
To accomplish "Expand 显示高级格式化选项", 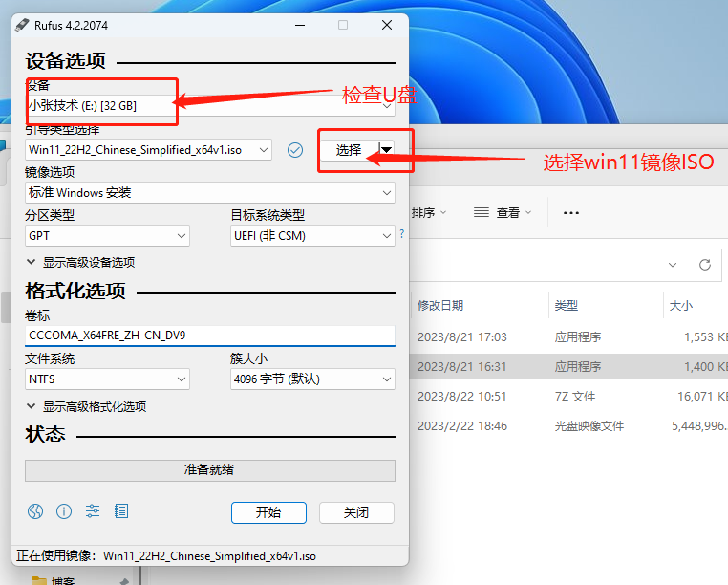I will pos(86,406).
